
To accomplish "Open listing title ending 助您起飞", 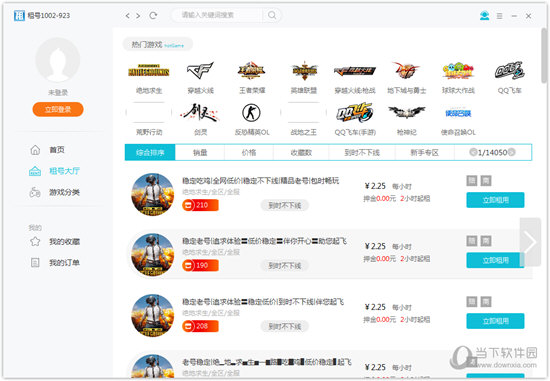I will [264, 241].
